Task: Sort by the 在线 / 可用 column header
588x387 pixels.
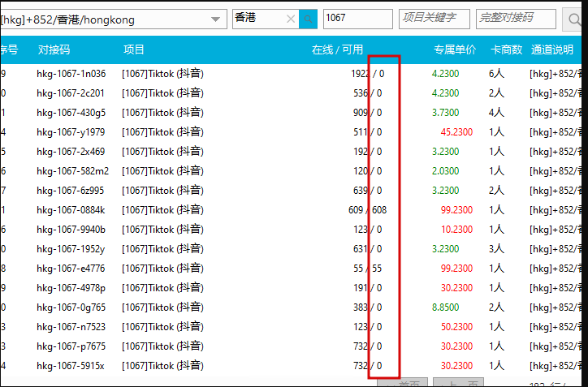Action: coord(338,49)
